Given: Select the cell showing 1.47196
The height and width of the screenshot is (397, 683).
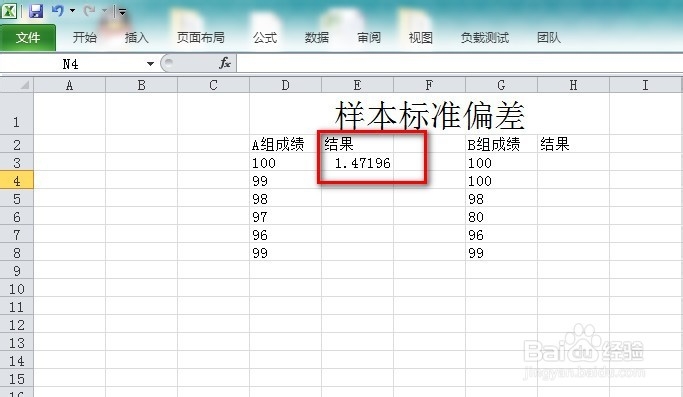Looking at the screenshot, I should (358, 162).
